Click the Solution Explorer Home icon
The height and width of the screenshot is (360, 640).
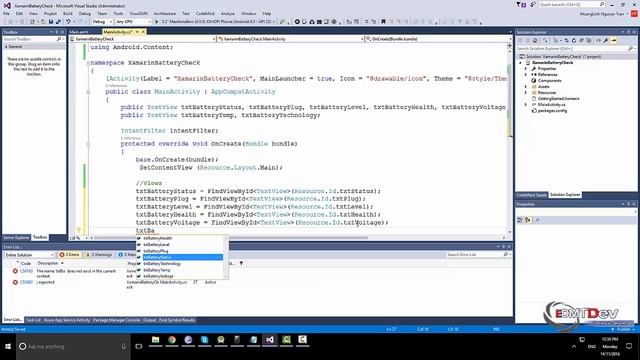coord(535,40)
